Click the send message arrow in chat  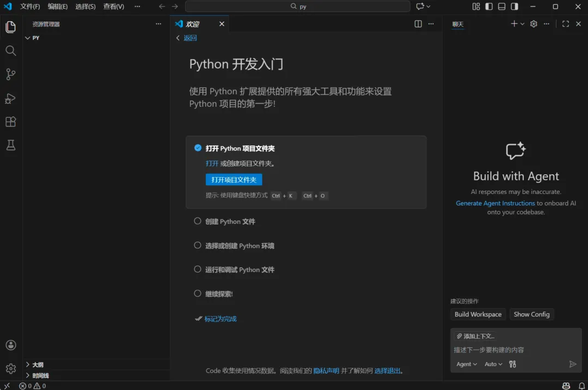click(573, 364)
